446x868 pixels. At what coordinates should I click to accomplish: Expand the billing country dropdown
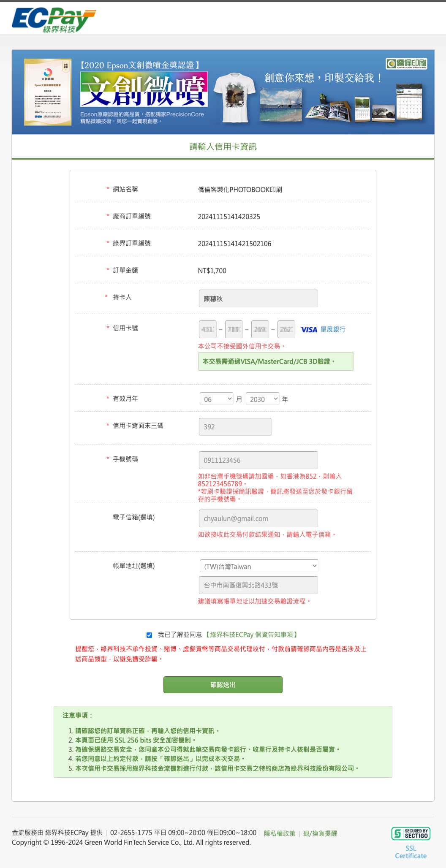click(258, 566)
